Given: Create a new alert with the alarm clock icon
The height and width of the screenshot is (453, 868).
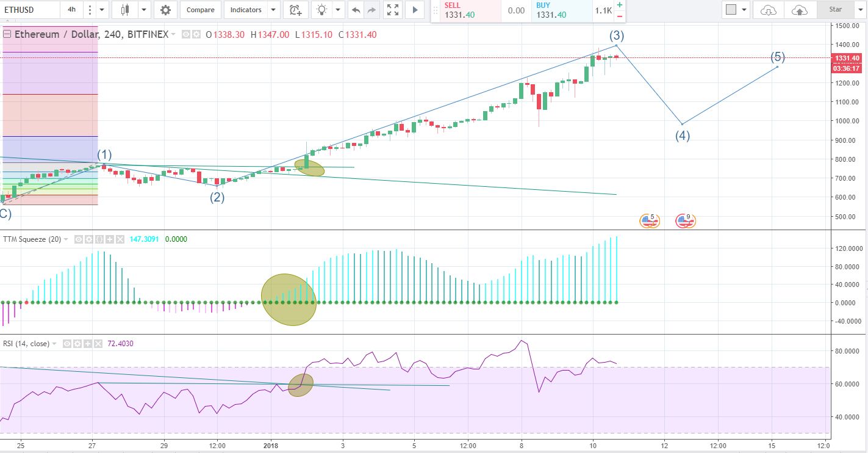Looking at the screenshot, I should pos(295,10).
